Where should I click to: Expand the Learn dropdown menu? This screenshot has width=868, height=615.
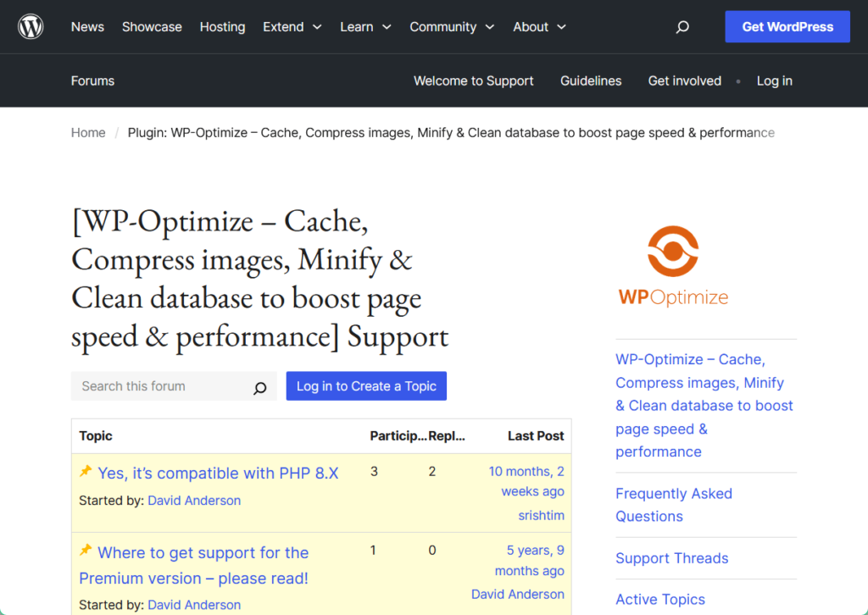click(365, 26)
